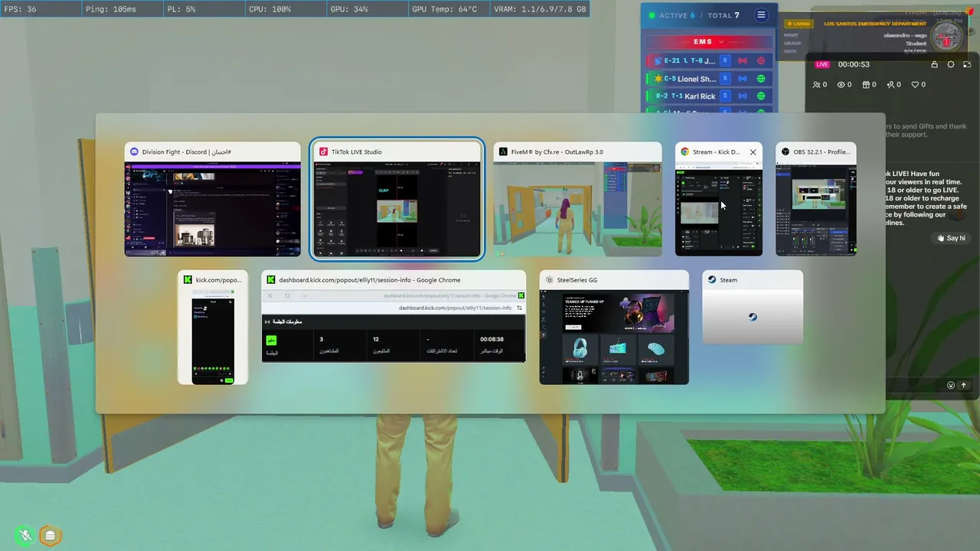Select the C-5 Lionel Sh... unit row
The height and width of the screenshot is (551, 980).
point(708,79)
